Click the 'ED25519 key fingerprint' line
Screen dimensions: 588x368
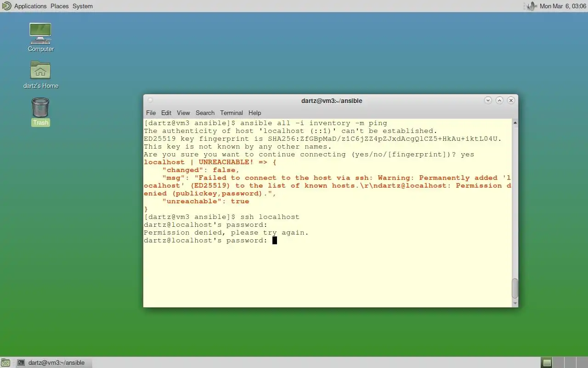(x=323, y=139)
